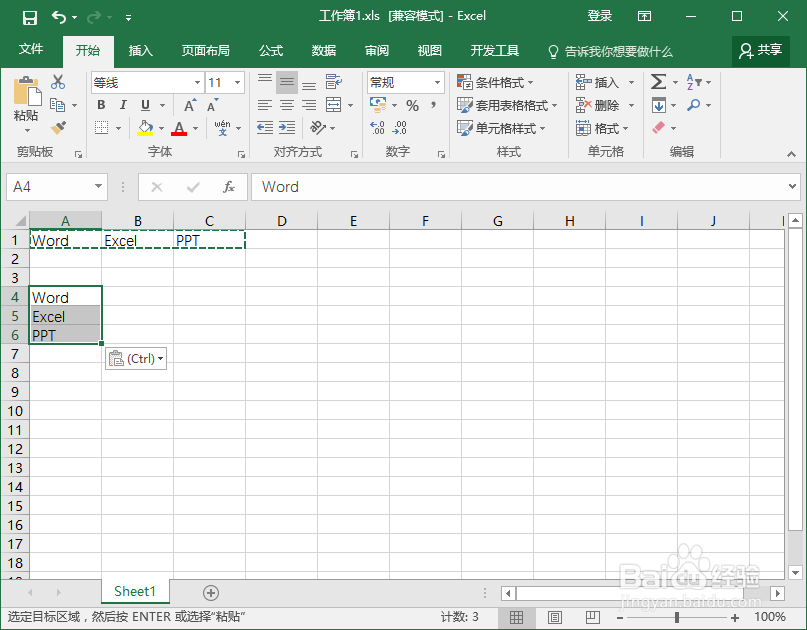
Task: Open 套用表格格式 dropdown
Action: [x=507, y=106]
